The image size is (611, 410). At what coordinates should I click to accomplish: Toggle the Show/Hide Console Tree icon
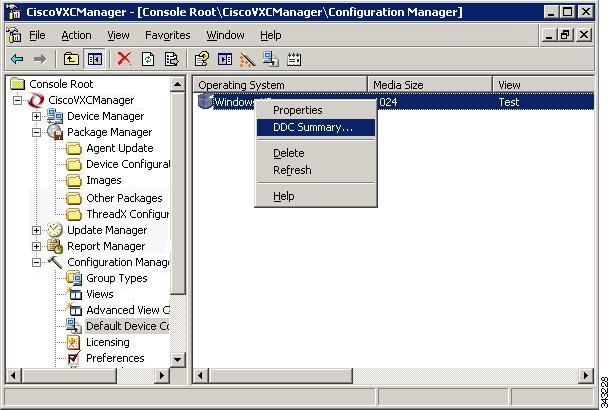95,59
